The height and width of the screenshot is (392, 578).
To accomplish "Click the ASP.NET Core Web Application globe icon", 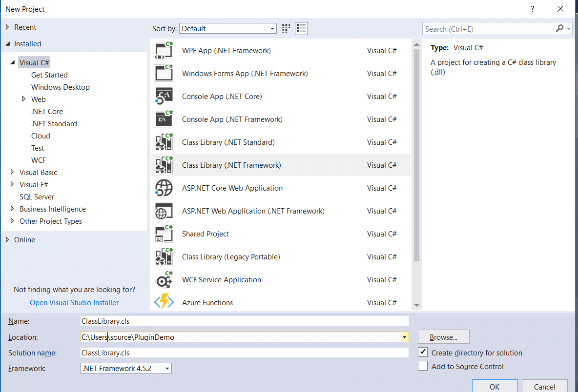I will 164,188.
